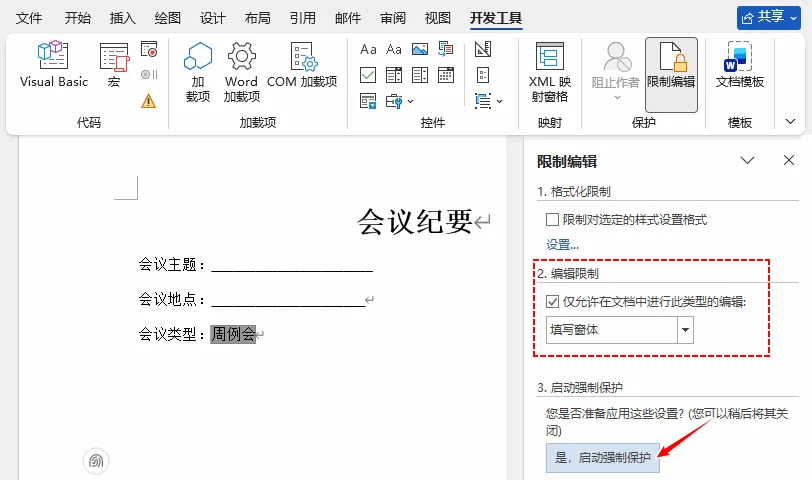
Task: Switch to the 绘图 tab
Action: [x=168, y=18]
